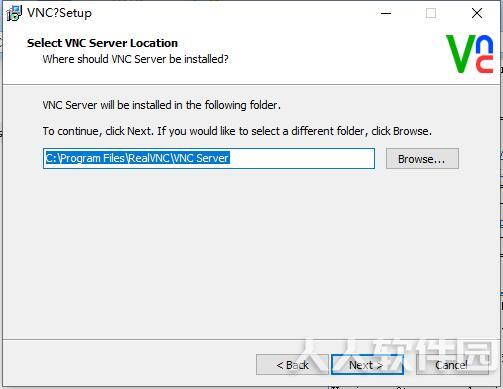Click the green V of the VNC logo

(x=461, y=53)
